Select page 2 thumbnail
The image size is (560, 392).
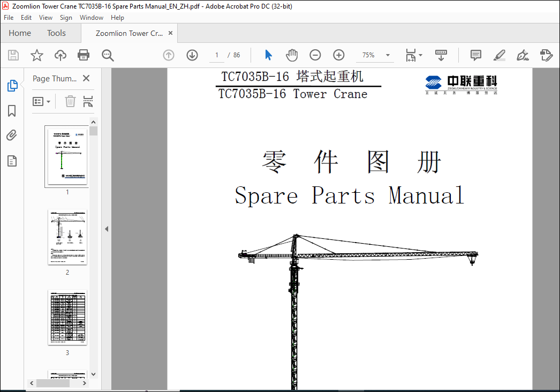67,237
